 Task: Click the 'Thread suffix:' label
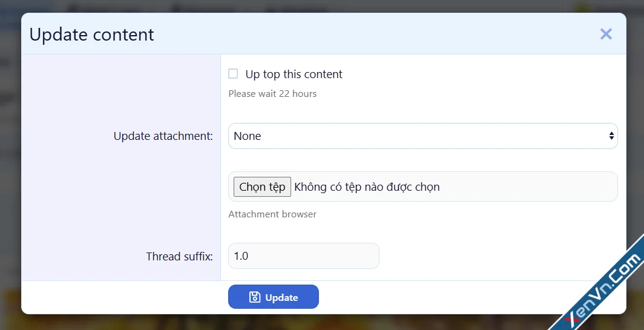[x=179, y=256]
